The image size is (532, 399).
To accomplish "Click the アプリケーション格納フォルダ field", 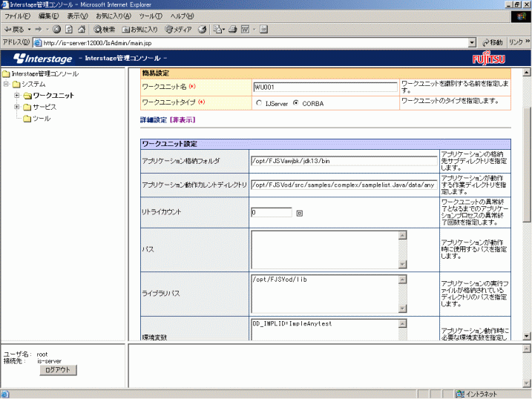I will coord(344,161).
